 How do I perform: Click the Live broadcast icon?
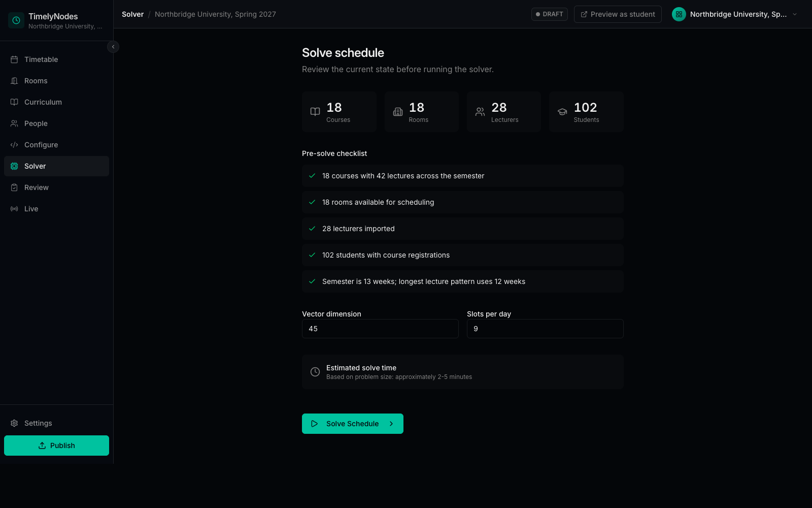(14, 209)
